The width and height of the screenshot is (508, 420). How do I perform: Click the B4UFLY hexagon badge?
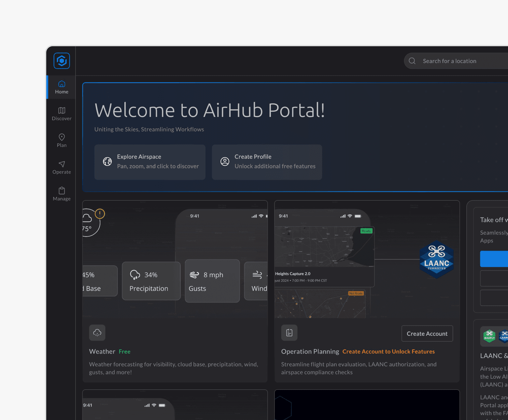[x=489, y=336]
